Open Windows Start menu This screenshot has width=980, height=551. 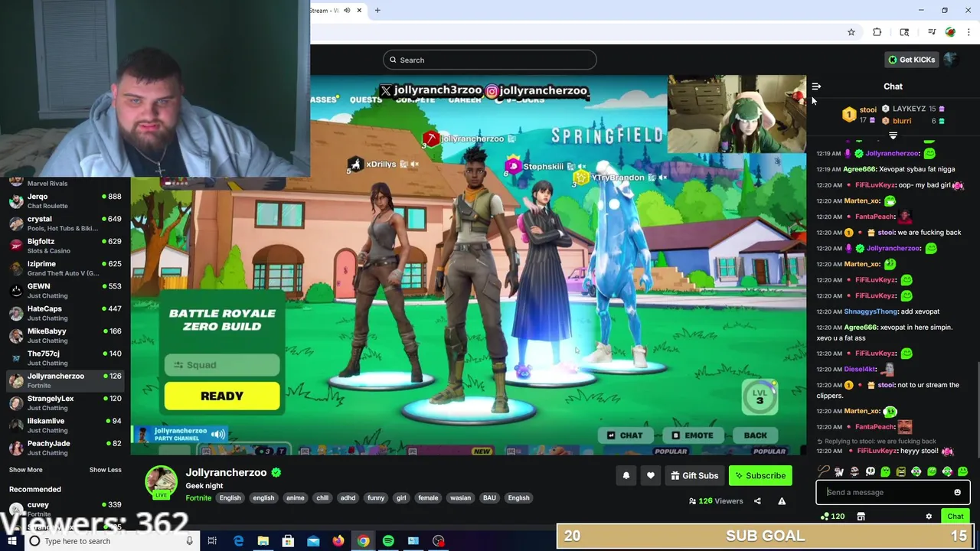[x=11, y=541]
